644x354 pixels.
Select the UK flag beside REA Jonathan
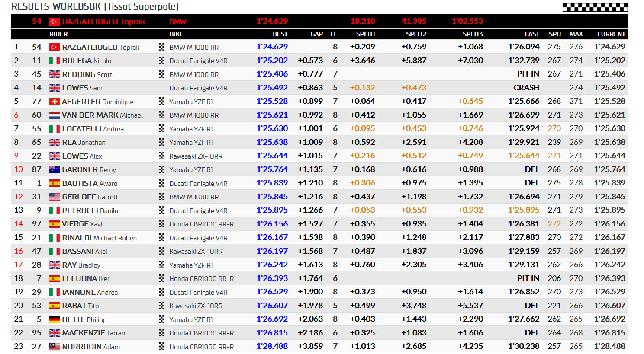click(55, 143)
